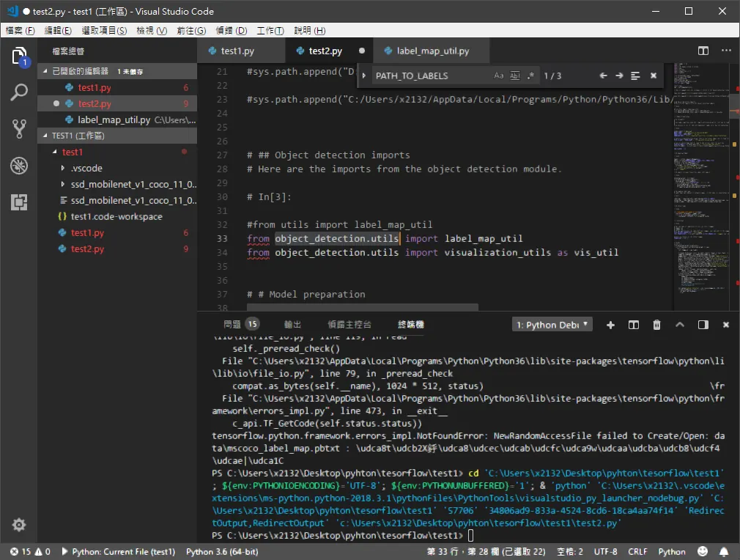Click the notifications bell in status bar
The height and width of the screenshot is (560, 740).
[x=723, y=551]
